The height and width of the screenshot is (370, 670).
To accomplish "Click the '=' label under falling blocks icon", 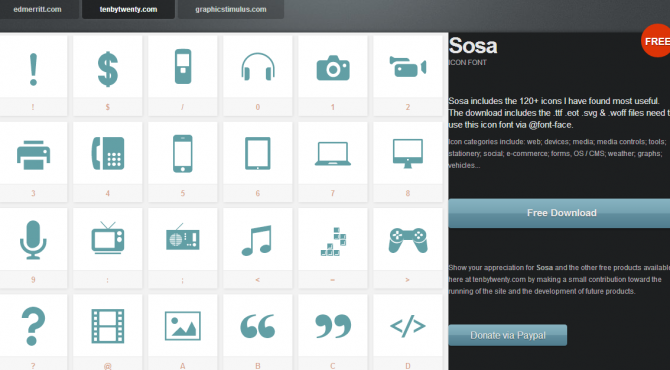I will [x=333, y=280].
